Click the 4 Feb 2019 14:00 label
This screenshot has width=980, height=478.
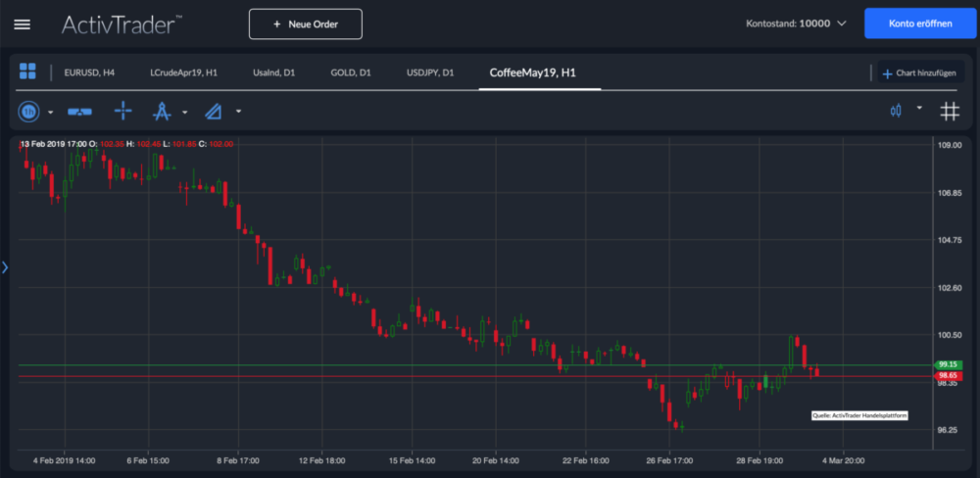click(x=65, y=460)
